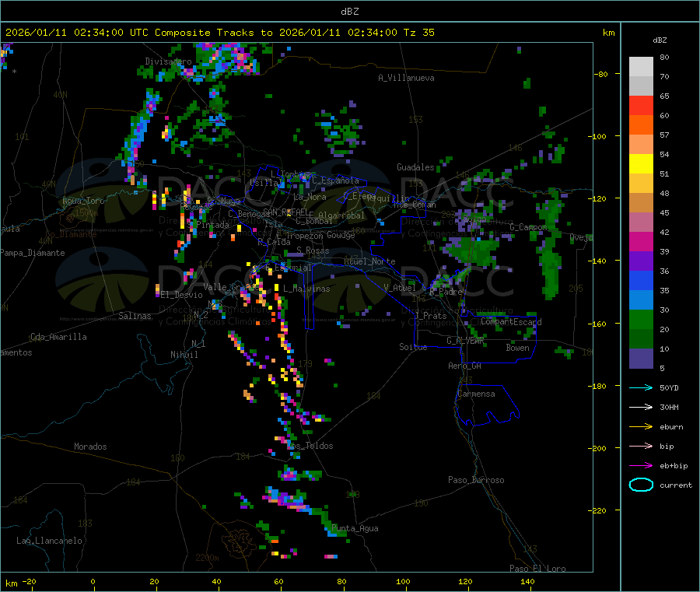The height and width of the screenshot is (592, 700).
Task: Select the green 20-30 dBZ color band
Action: pos(641,319)
